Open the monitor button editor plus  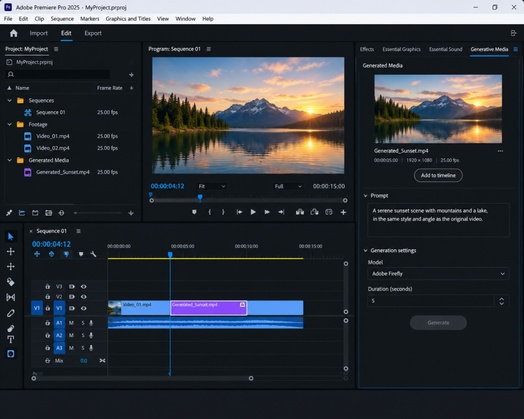(343, 212)
